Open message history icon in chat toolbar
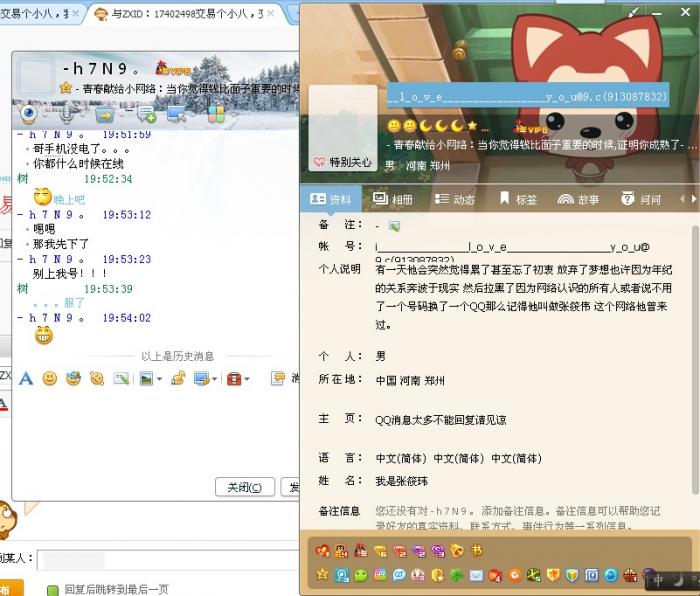 tap(278, 379)
